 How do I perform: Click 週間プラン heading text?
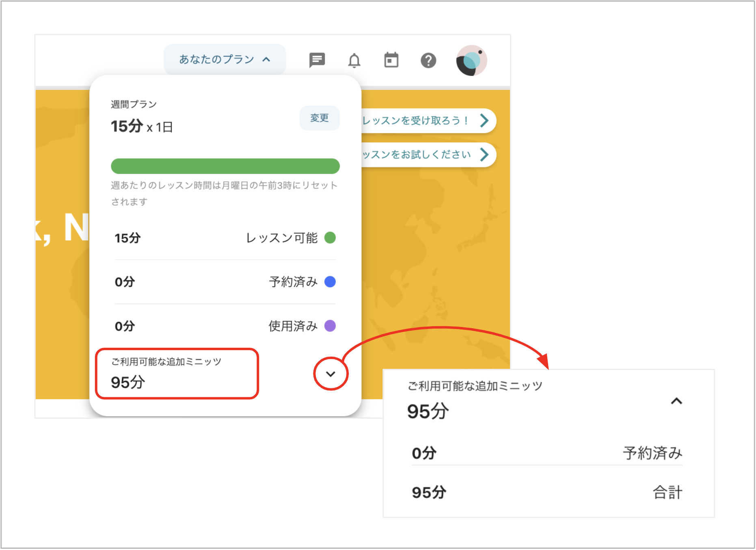[x=134, y=104]
